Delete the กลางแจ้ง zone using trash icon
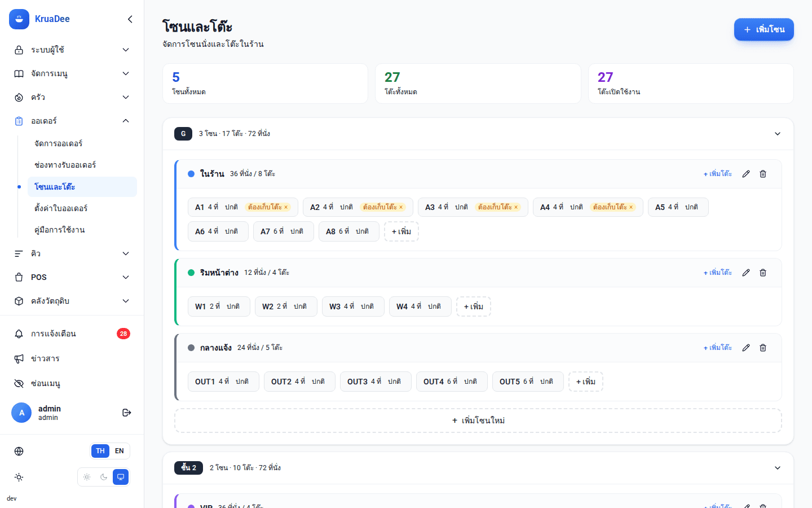812x508 pixels. pyautogui.click(x=763, y=348)
